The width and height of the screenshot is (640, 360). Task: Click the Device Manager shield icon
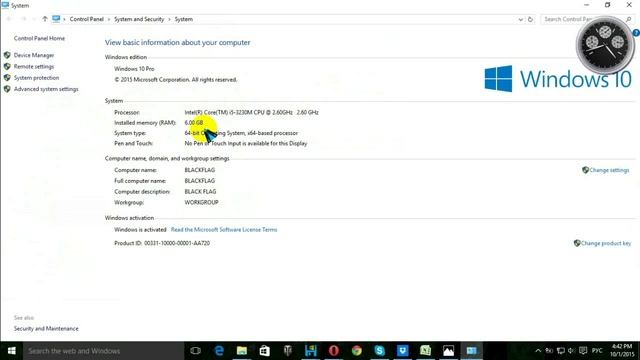(7, 55)
